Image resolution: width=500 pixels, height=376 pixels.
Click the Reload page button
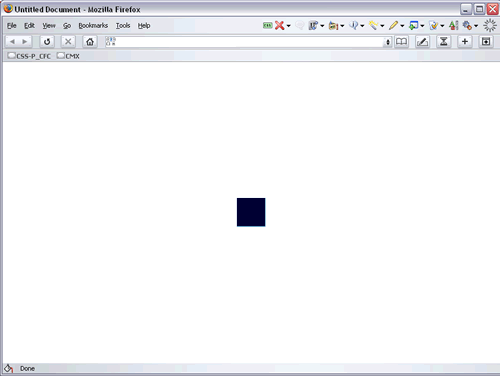[47, 42]
